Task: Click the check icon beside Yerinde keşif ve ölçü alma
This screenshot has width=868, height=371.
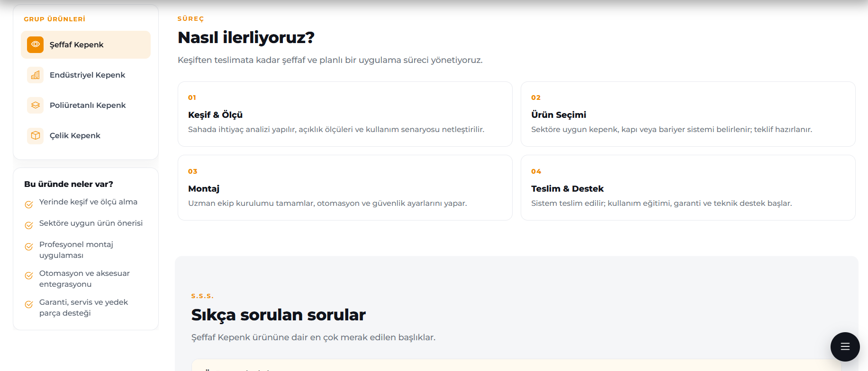Action: point(29,204)
